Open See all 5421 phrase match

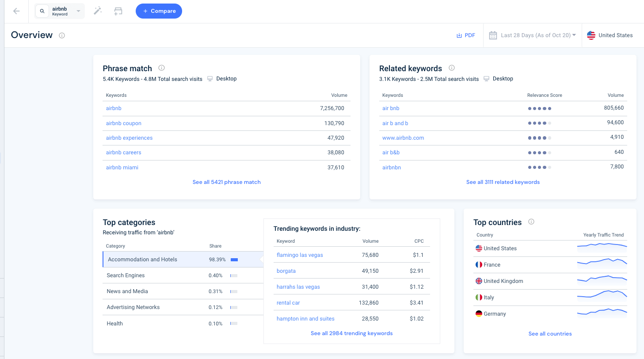click(x=226, y=182)
